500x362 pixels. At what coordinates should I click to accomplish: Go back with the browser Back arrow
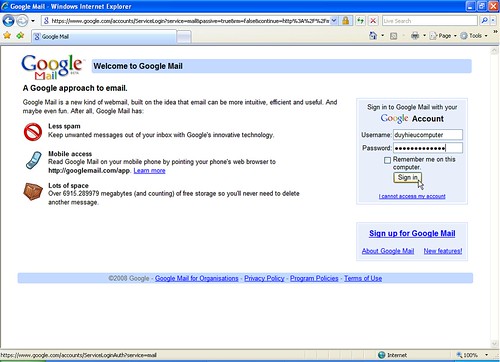(8, 21)
